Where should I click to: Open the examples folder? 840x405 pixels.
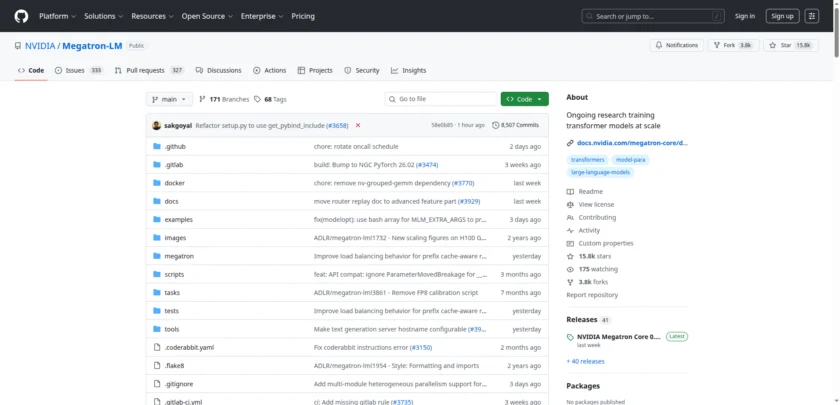pos(178,220)
